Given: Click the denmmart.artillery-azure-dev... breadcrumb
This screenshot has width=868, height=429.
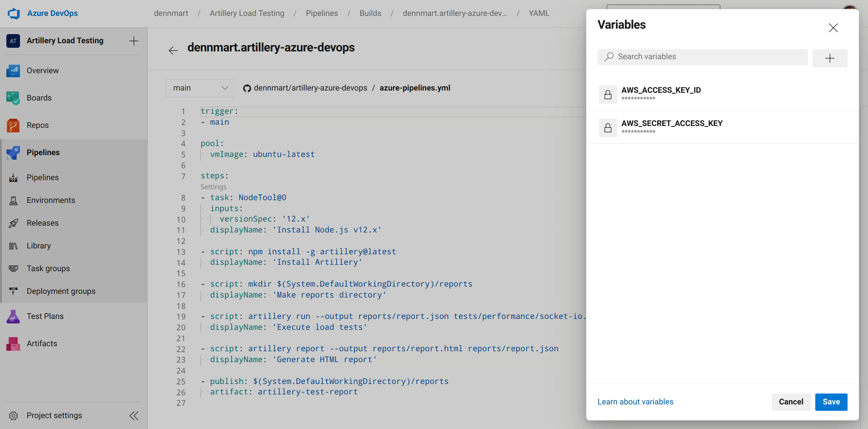Looking at the screenshot, I should (x=455, y=14).
